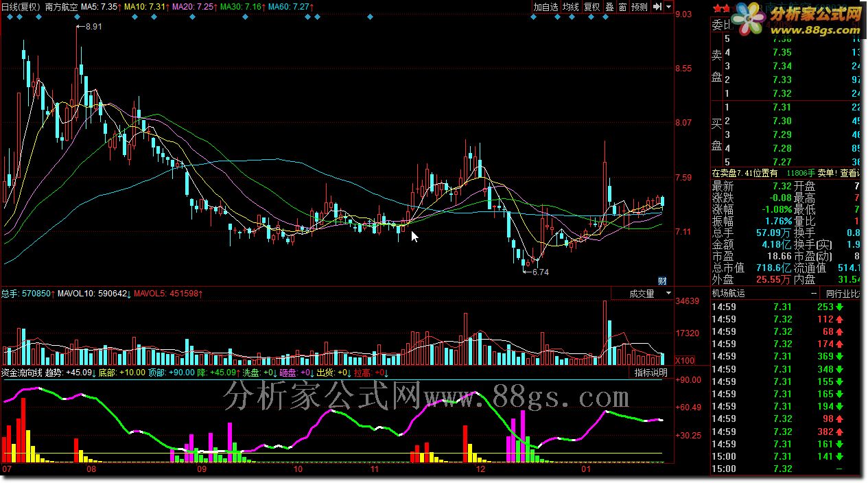The height and width of the screenshot is (483, 868).
Task: Open the 机场航运 sector link
Action: click(x=728, y=293)
